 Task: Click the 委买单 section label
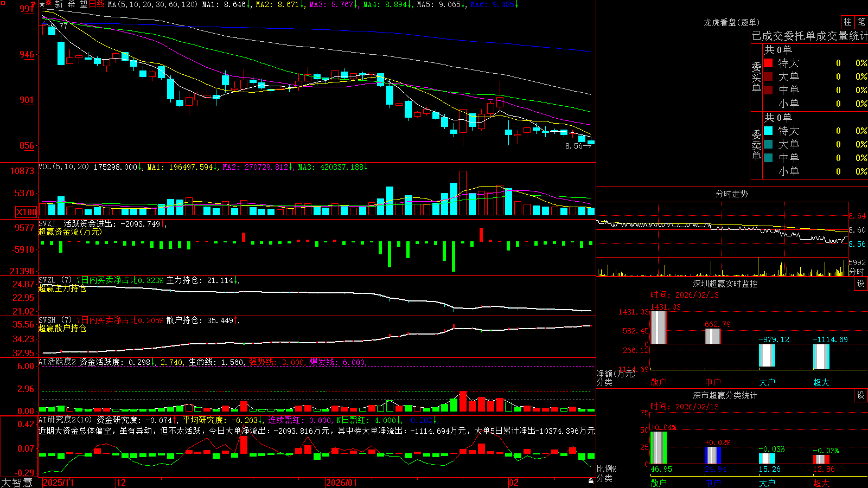[x=756, y=78]
